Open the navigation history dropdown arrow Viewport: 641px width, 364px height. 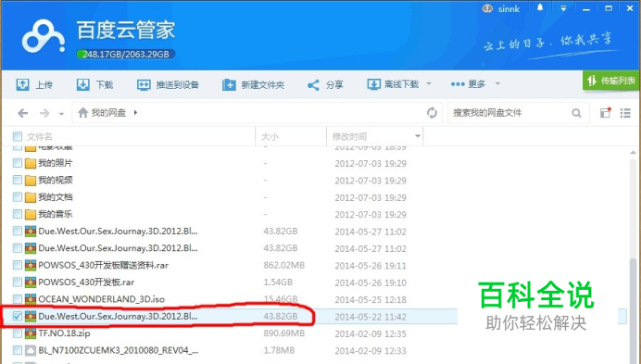pyautogui.click(x=61, y=114)
